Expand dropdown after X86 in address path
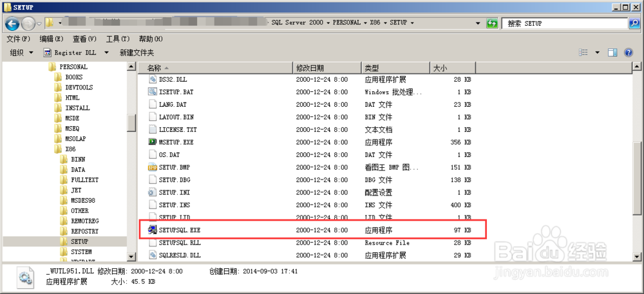The width and height of the screenshot is (644, 294). tap(385, 23)
